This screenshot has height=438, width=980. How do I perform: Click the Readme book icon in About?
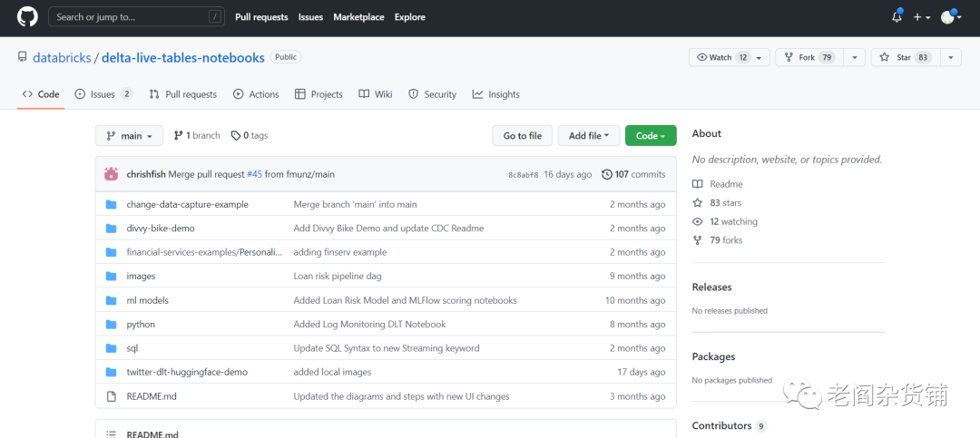click(697, 184)
